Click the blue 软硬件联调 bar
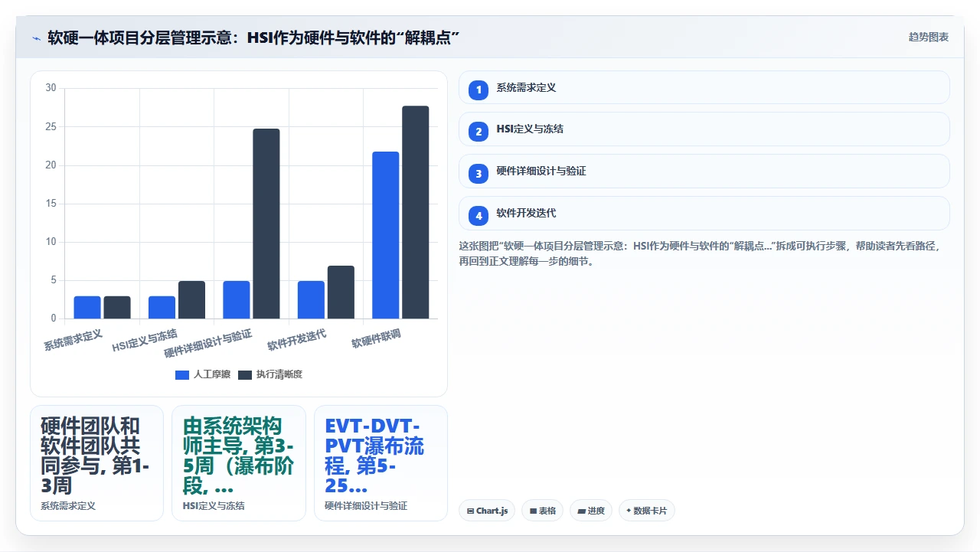 tap(386, 235)
